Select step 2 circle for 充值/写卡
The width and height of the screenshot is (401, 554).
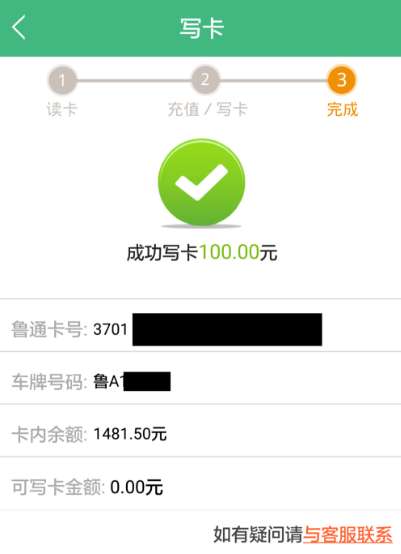click(x=205, y=80)
